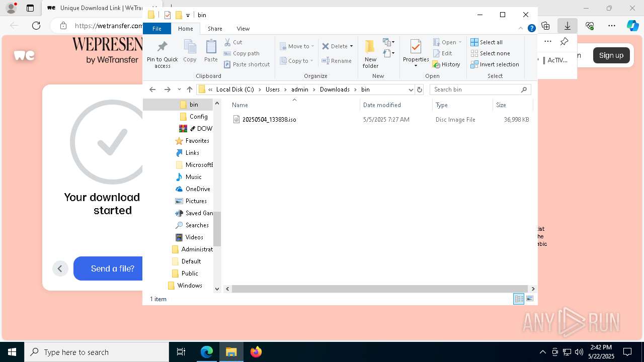Image resolution: width=644 pixels, height=362 pixels.
Task: Open the Copy to dropdown
Action: click(x=297, y=61)
